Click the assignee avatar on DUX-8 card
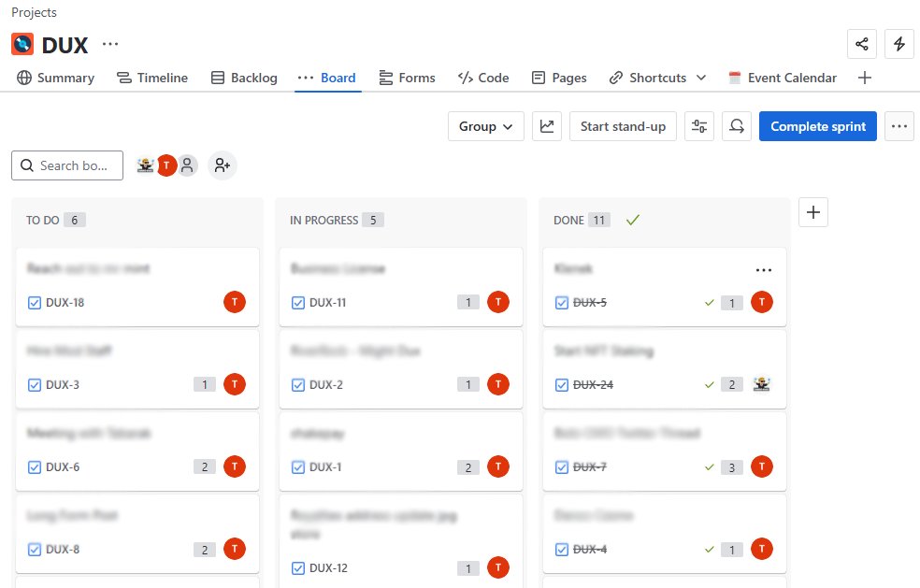This screenshot has width=920, height=588. click(x=234, y=549)
